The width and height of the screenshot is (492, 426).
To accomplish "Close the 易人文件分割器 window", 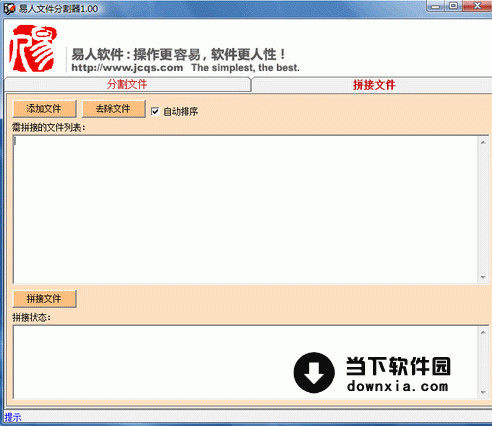I will pyautogui.click(x=477, y=6).
